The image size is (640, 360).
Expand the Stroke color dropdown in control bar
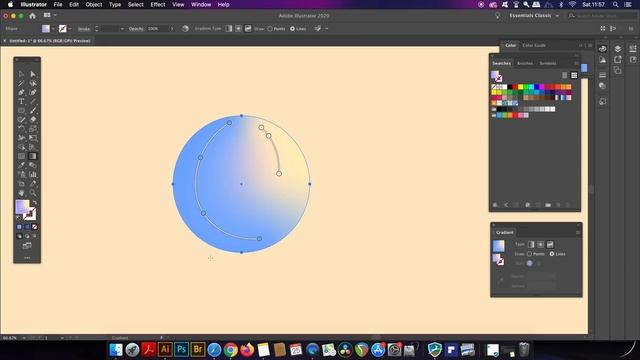70,29
